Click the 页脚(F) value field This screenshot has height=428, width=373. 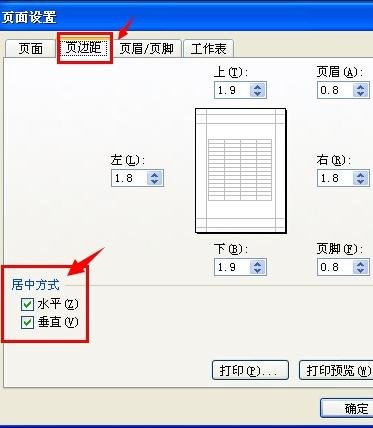click(335, 267)
